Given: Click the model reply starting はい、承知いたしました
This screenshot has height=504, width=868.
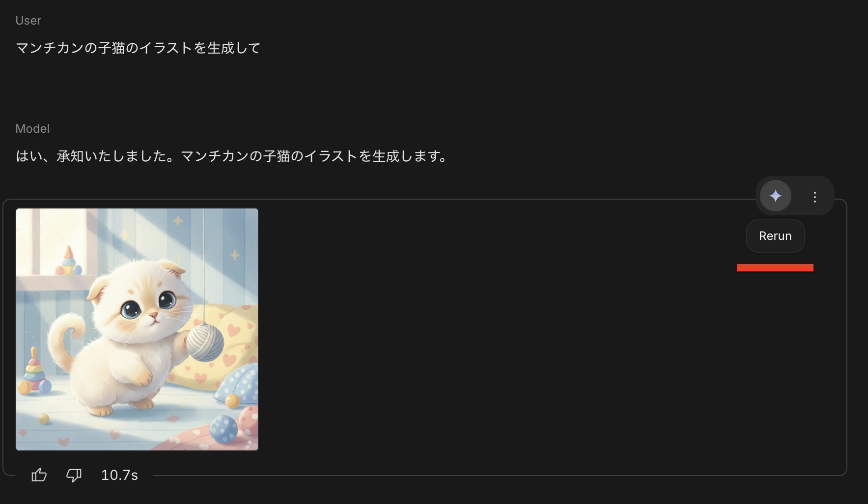Looking at the screenshot, I should [232, 156].
